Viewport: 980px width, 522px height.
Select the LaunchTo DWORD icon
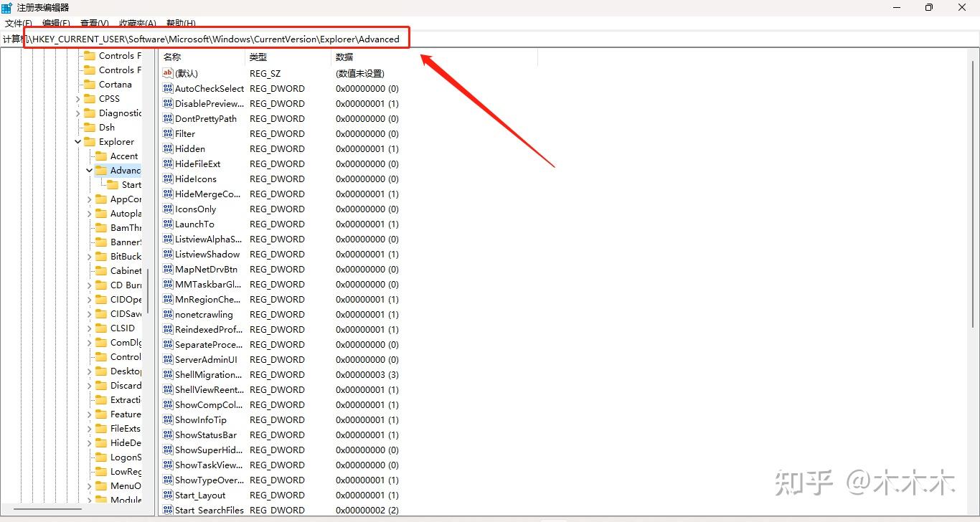click(x=168, y=224)
